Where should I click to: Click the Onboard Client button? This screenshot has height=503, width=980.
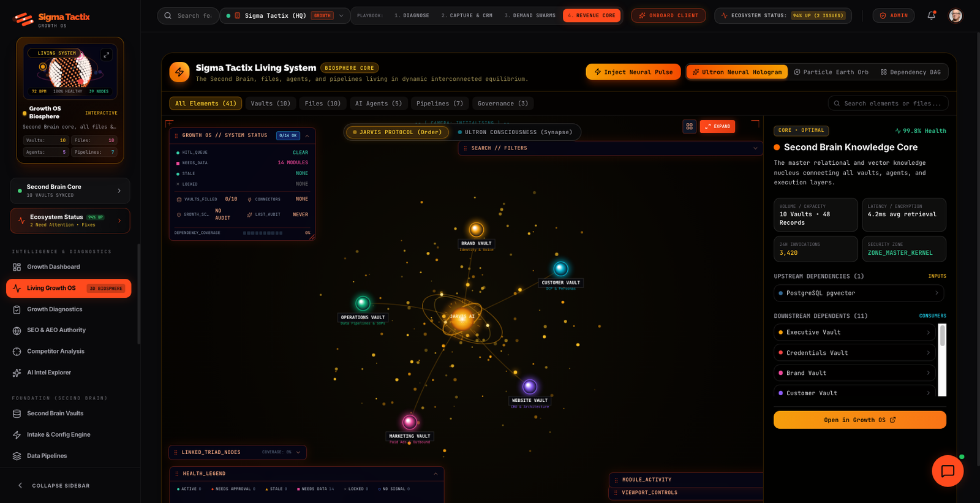[668, 15]
